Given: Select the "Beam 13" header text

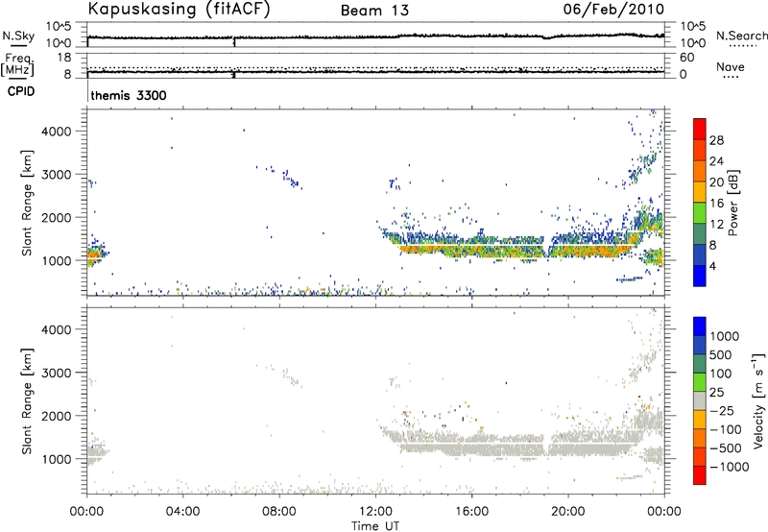Looking at the screenshot, I should click(374, 11).
